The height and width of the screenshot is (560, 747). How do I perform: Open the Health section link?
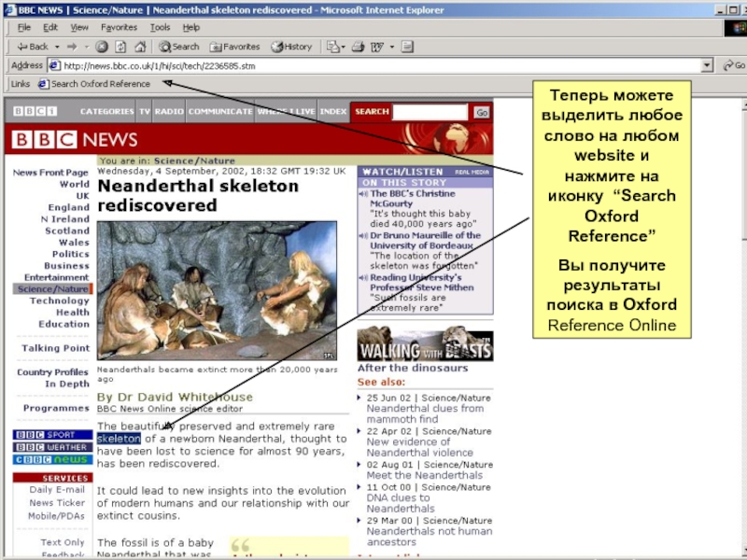coord(73,313)
